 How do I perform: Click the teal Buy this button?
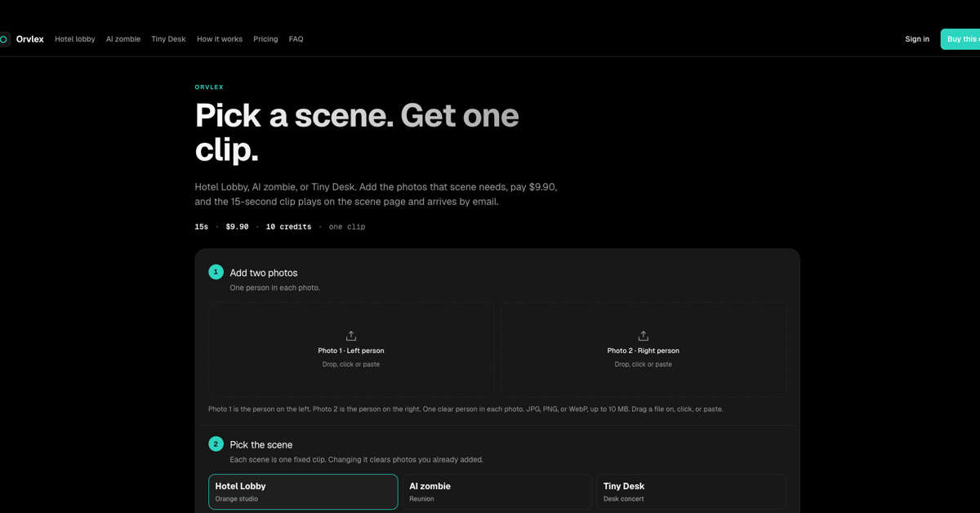[960, 39]
